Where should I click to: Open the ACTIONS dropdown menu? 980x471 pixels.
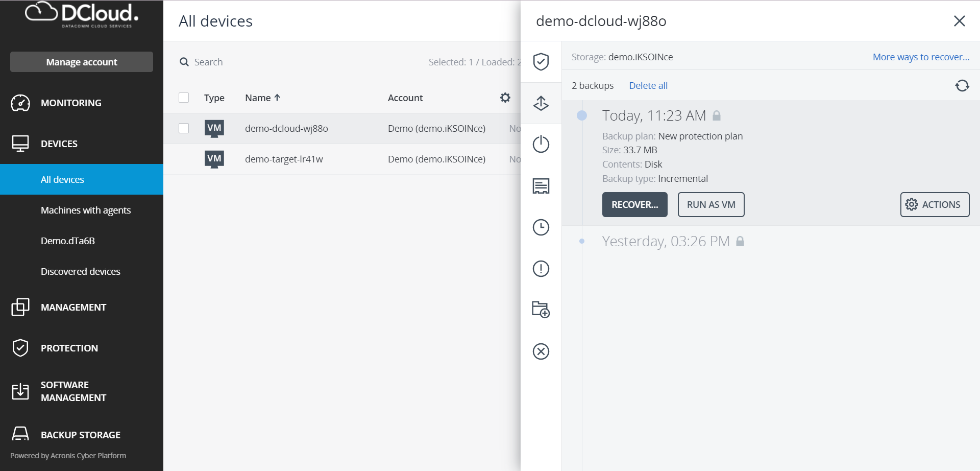click(934, 205)
